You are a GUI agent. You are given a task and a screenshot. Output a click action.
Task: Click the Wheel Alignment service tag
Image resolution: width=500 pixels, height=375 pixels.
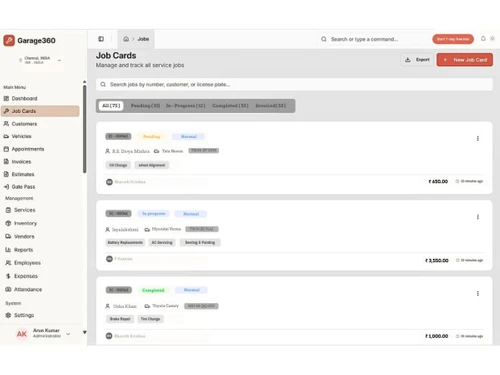(152, 165)
